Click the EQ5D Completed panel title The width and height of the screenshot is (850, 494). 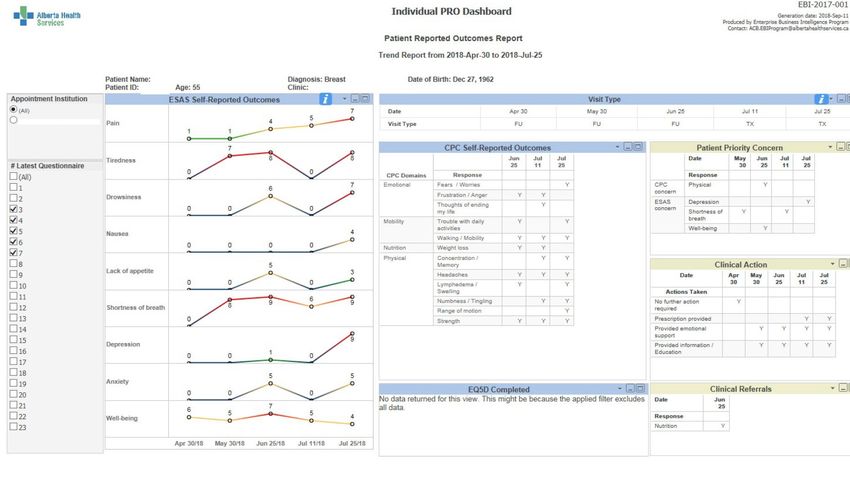coord(499,389)
